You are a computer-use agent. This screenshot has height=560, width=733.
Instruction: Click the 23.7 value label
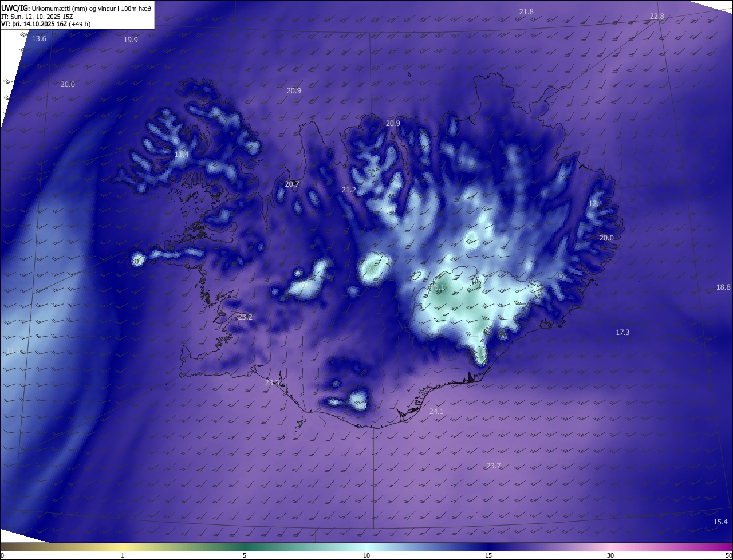(x=493, y=466)
